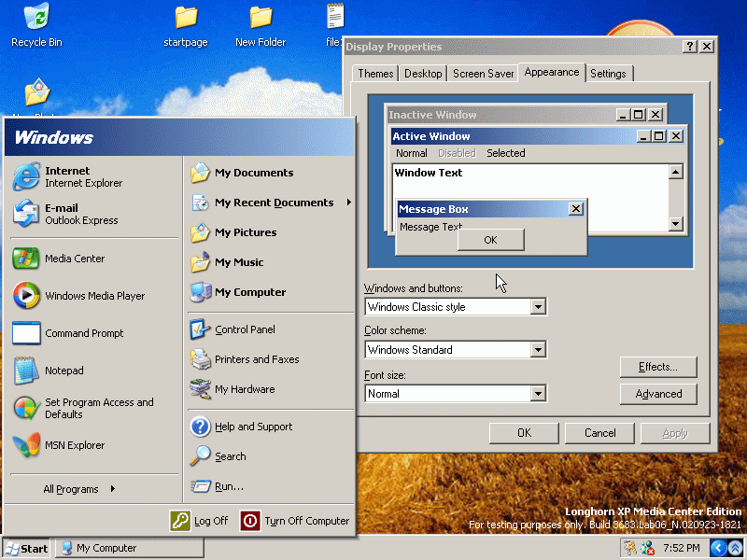This screenshot has height=560, width=747.
Task: Confirm Display Properties with OK
Action: [x=524, y=433]
